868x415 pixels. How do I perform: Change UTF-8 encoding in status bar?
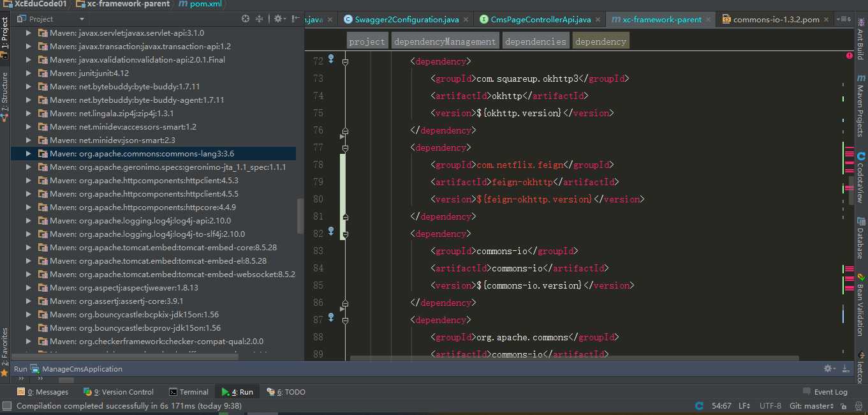[x=770, y=406]
